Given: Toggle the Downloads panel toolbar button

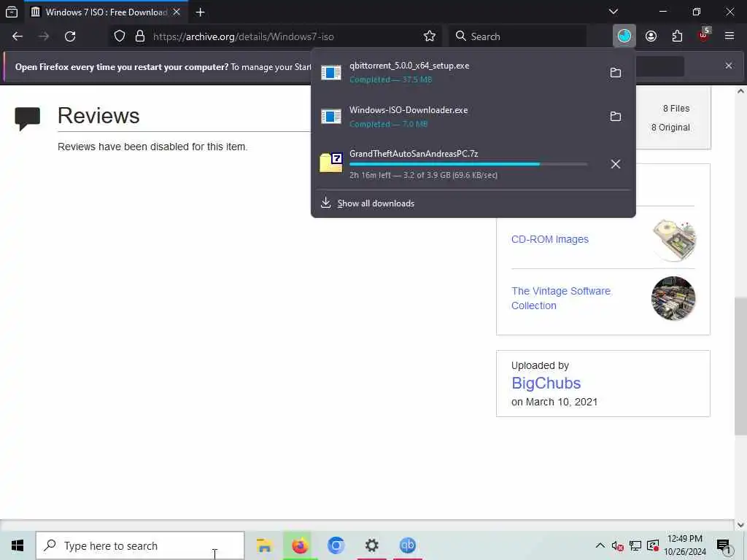Looking at the screenshot, I should click(624, 36).
